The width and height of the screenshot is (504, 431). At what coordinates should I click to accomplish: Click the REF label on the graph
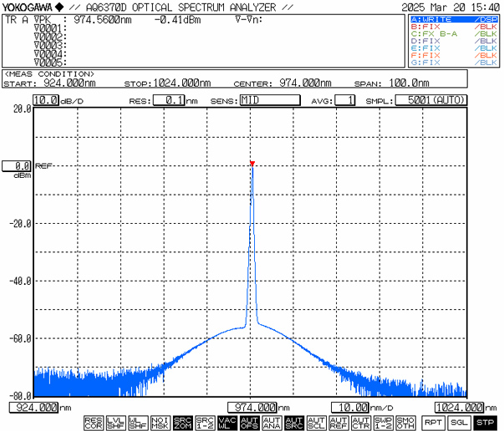click(x=43, y=166)
